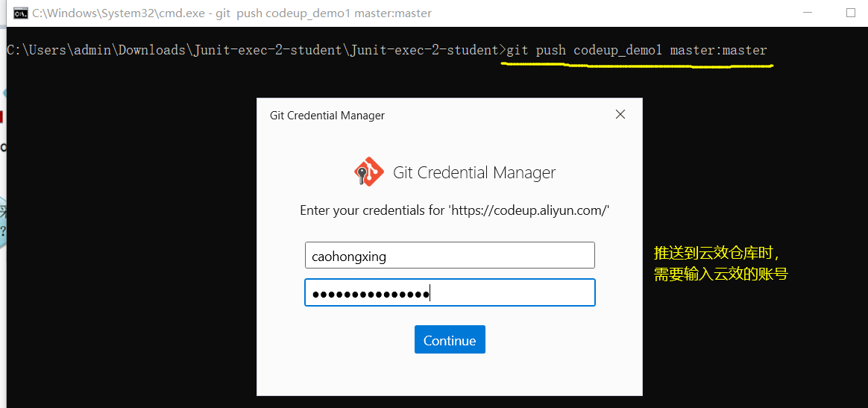
Task: Click the Junit-exec-2-student directory path prompt
Action: click(x=254, y=50)
